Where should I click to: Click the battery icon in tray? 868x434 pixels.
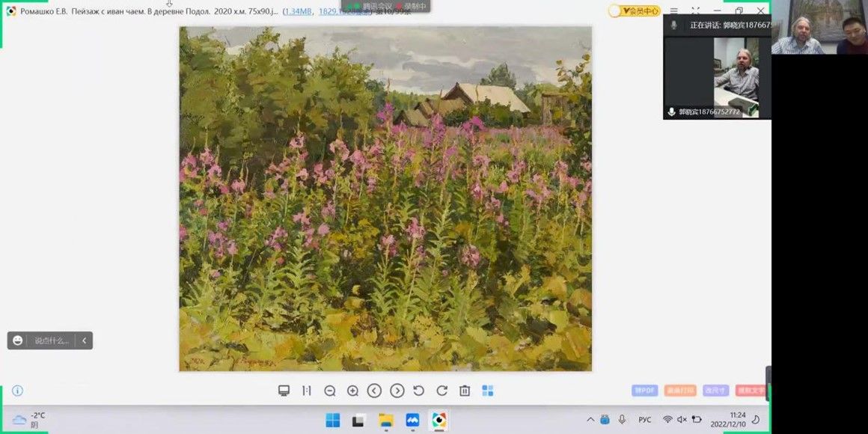coord(697,420)
